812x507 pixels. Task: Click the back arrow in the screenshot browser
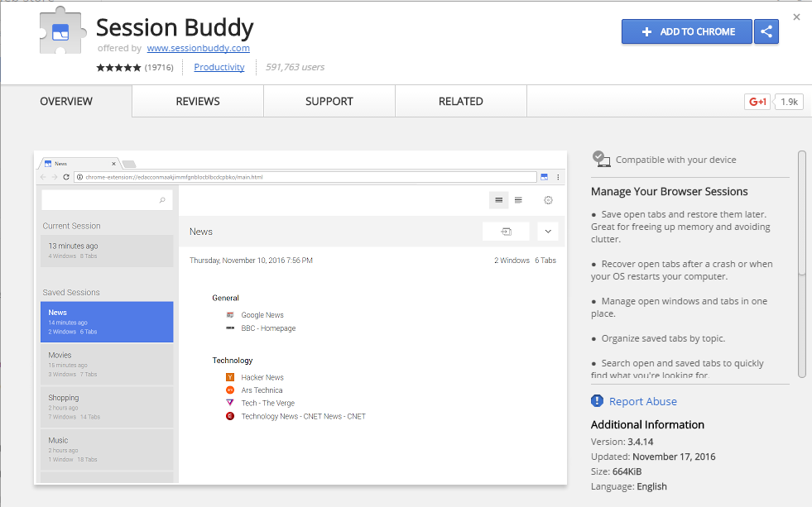pyautogui.click(x=44, y=177)
